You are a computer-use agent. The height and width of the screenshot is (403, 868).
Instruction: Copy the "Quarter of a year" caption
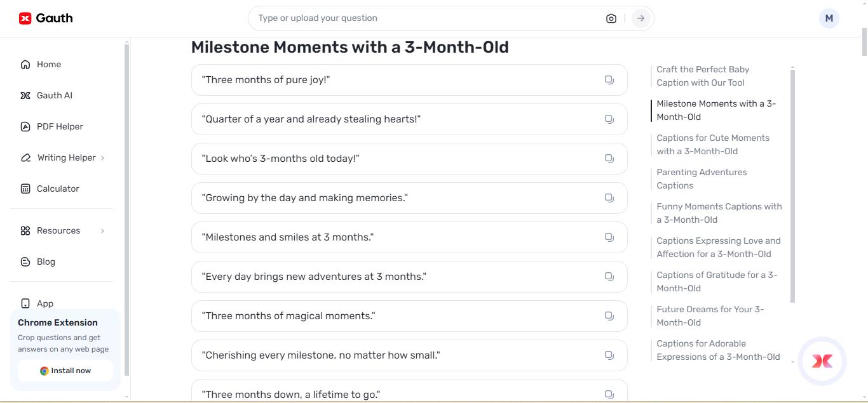[609, 119]
